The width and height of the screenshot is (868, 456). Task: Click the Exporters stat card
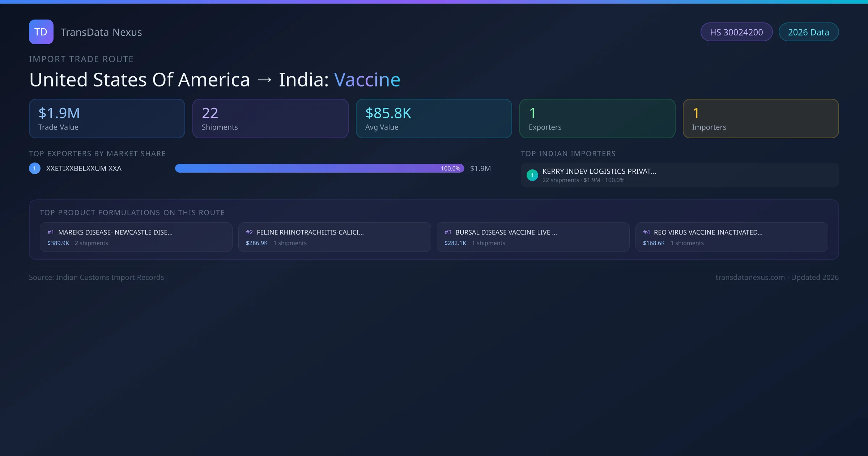(597, 118)
